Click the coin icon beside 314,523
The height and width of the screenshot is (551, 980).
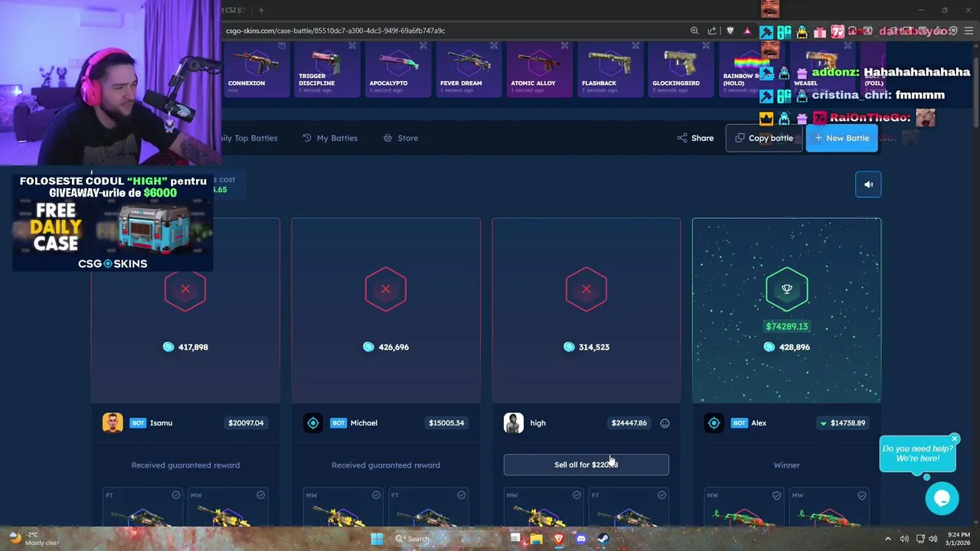[569, 347]
